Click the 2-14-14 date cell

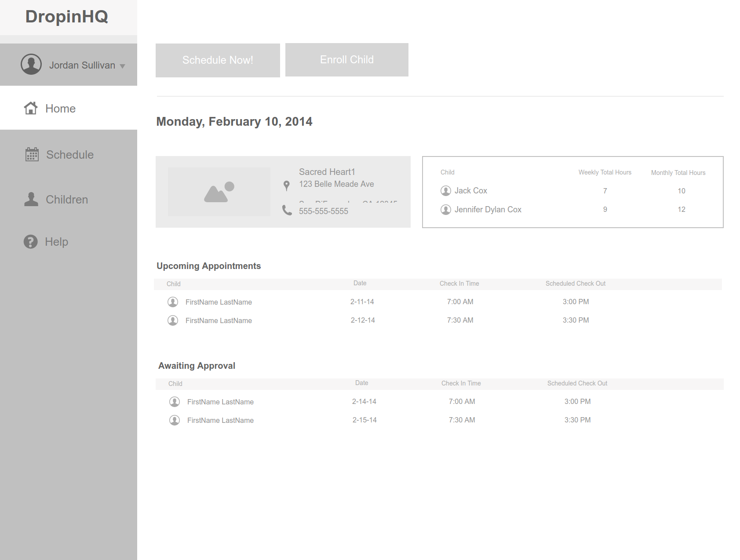point(364,401)
